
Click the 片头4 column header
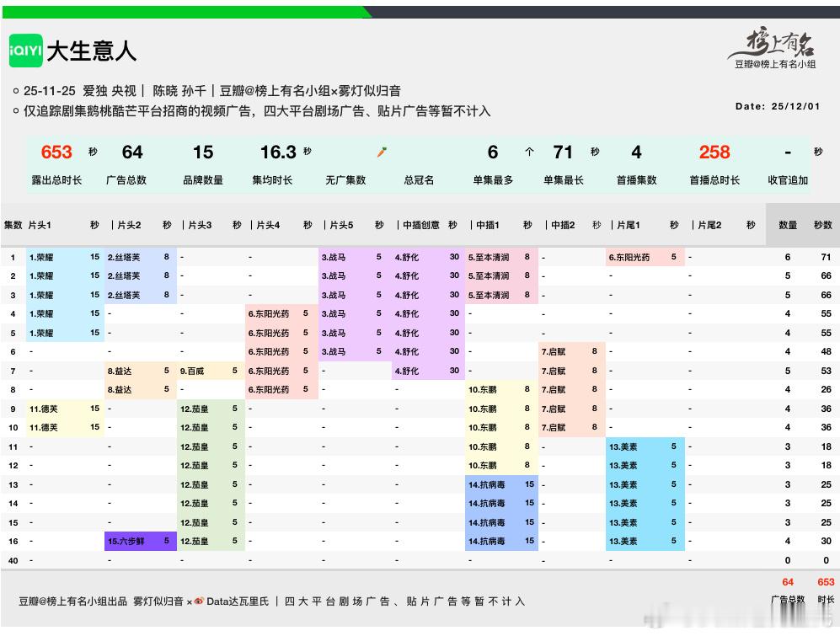268,225
